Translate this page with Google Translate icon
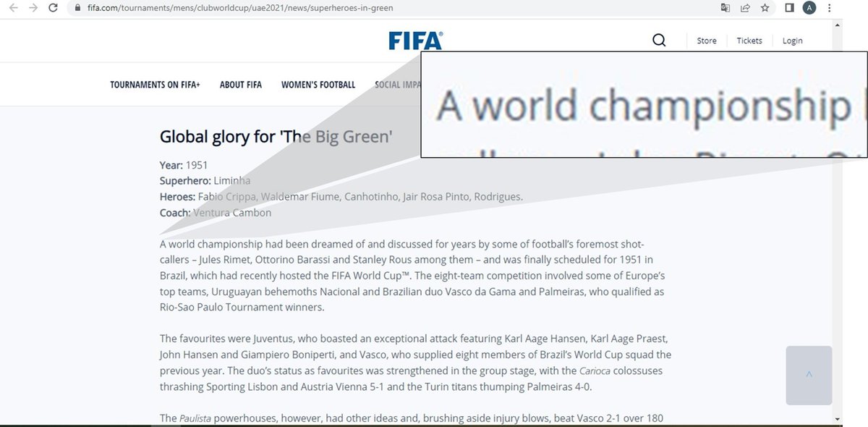This screenshot has width=868, height=427. (725, 9)
